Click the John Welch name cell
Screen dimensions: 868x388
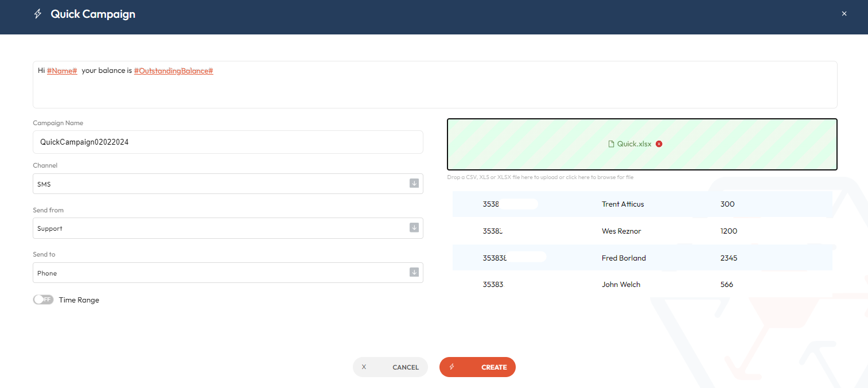[621, 284]
